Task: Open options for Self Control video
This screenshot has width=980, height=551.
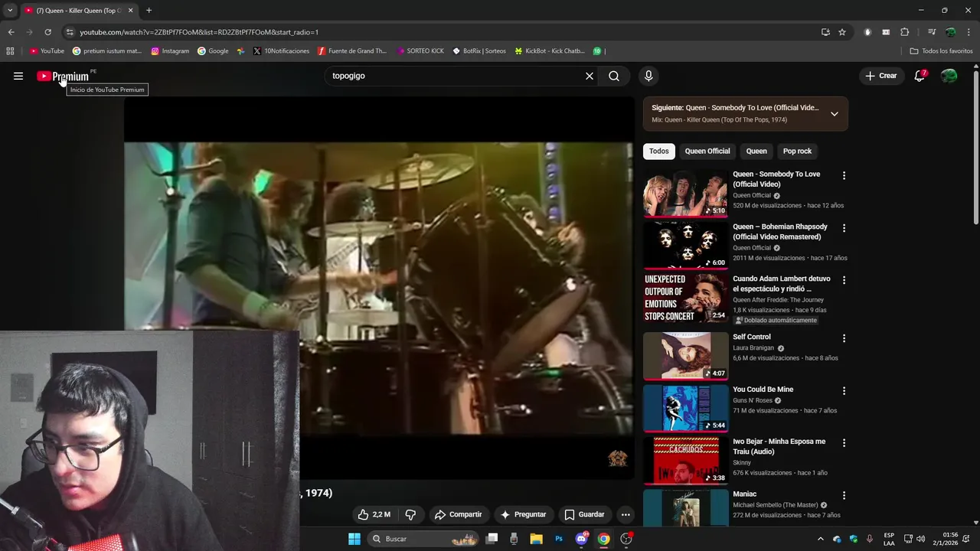Action: coord(844,337)
